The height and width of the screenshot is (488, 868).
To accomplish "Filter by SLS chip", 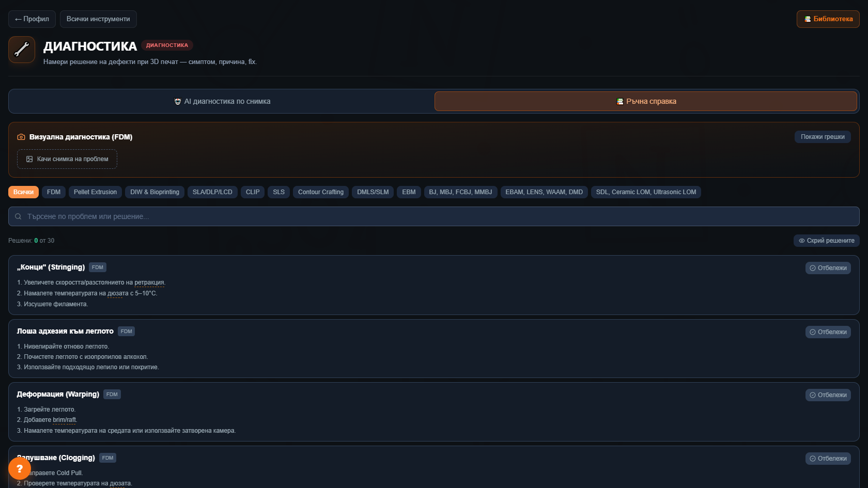I will pos(279,192).
